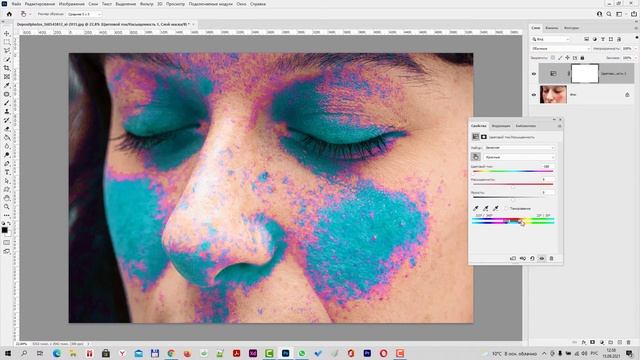Click Windows taskbar search icon
Image resolution: width=640 pixels, height=360 pixels.
point(24,353)
